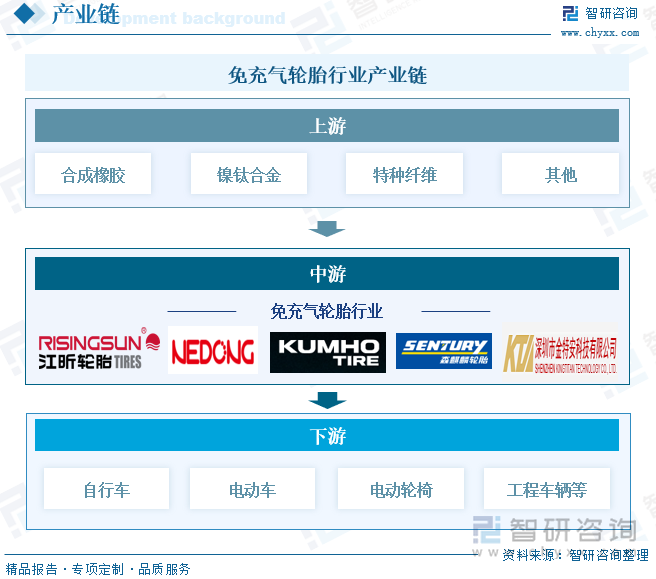This screenshot has height=579, width=656.
Task: Click the SENTURY 森麒麟轮胎 logo
Action: click(444, 351)
